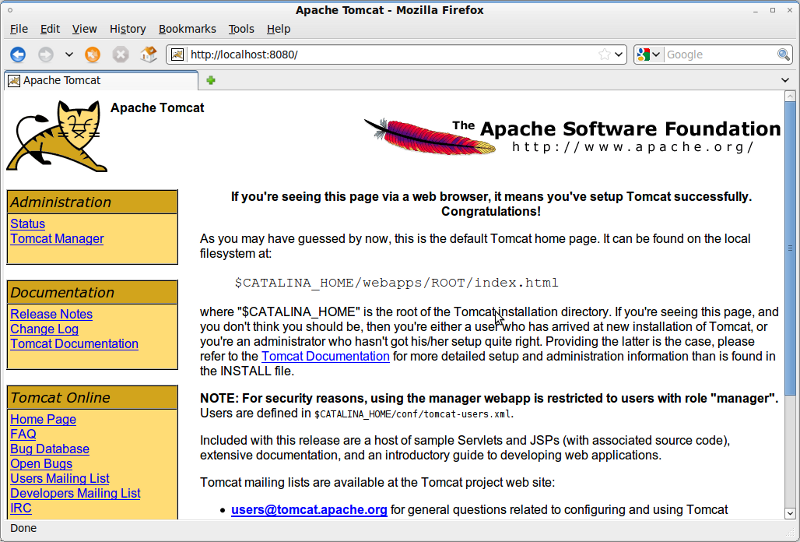800x542 pixels.
Task: Click the Forward navigation arrow
Action: [x=46, y=54]
